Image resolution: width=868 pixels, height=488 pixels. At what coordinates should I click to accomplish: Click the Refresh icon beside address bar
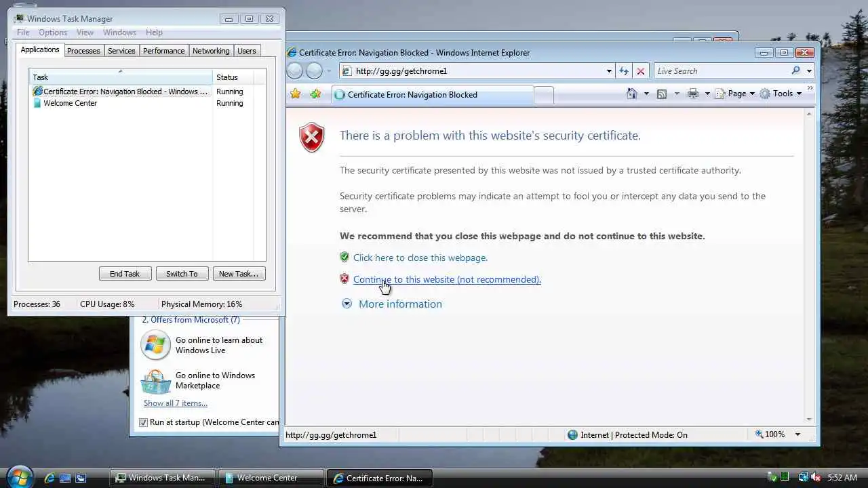[x=624, y=70]
